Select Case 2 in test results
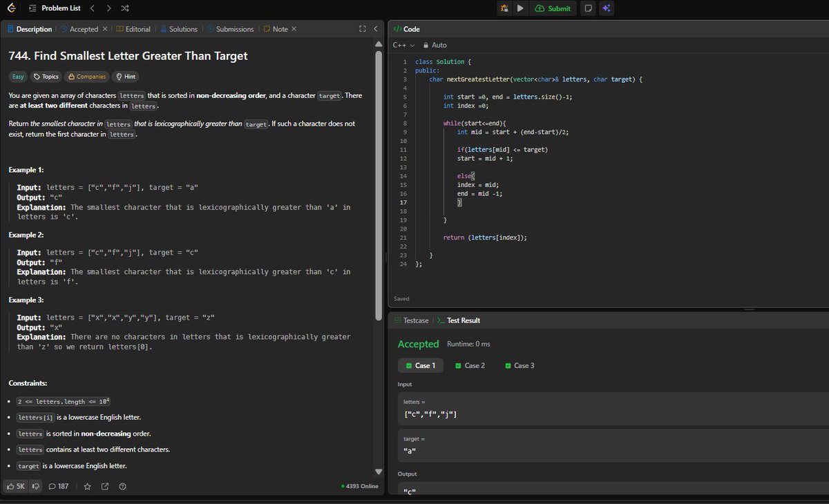829x504 pixels. (470, 365)
